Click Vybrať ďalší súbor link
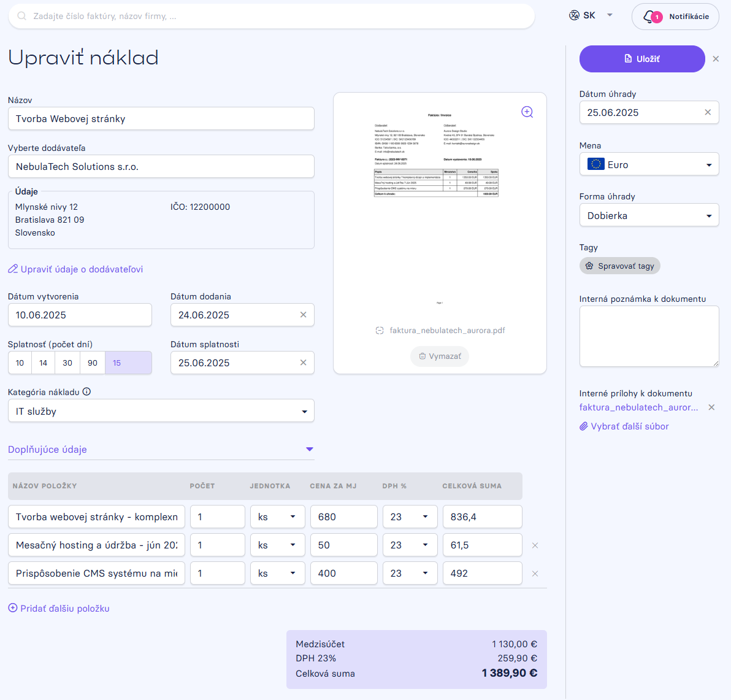 tap(624, 426)
